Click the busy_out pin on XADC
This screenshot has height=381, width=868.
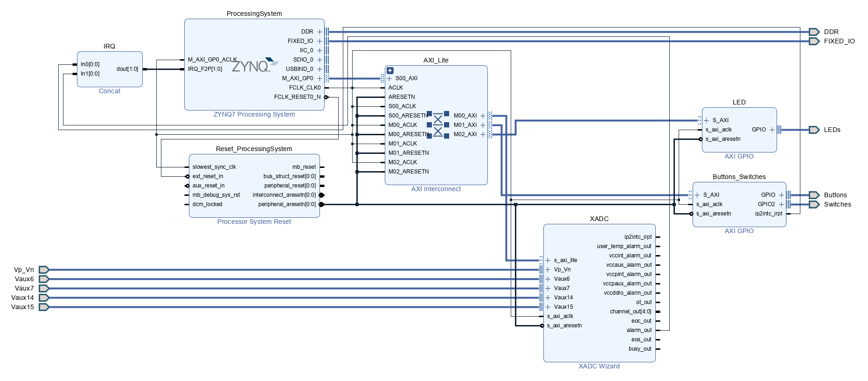tap(640, 349)
